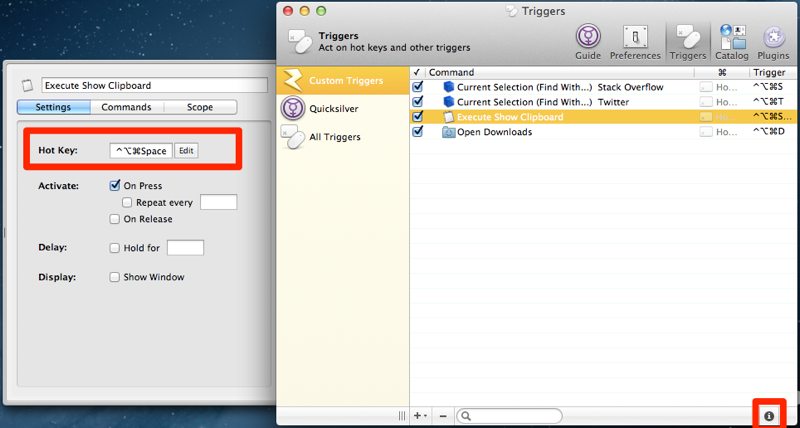Open the Plugins toolbar icon
Image resolution: width=800 pixels, height=428 pixels.
coord(773,42)
